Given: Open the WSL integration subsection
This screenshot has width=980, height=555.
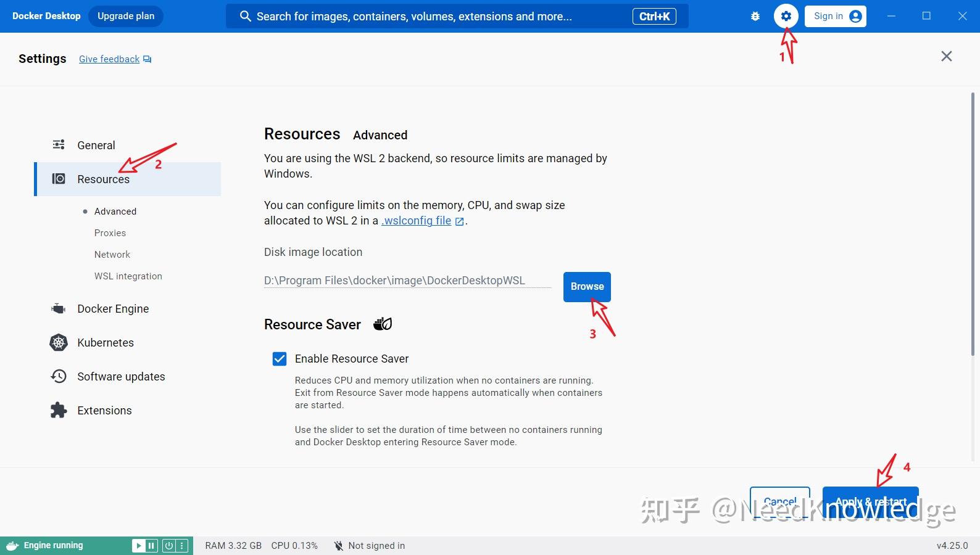Looking at the screenshot, I should click(x=128, y=276).
